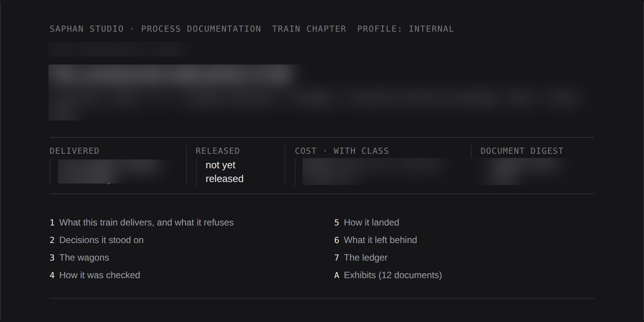644x322 pixels.
Task: Click the 'PROFILE: INTERNAL' header label
Action: [x=406, y=29]
